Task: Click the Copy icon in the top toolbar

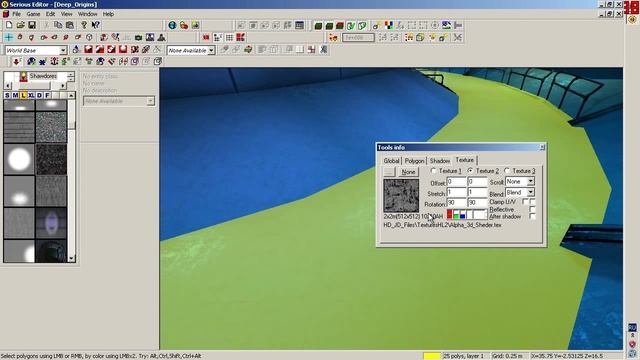Action: coord(58,25)
